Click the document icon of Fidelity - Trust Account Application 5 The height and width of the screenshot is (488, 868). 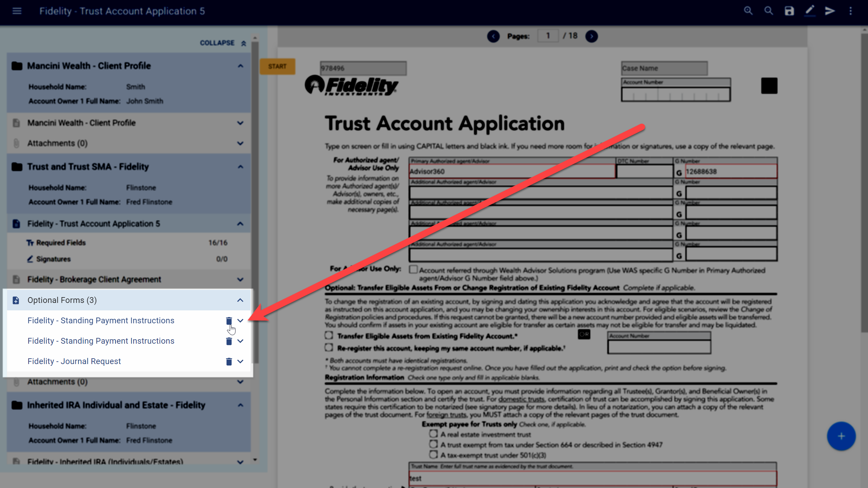click(16, 224)
